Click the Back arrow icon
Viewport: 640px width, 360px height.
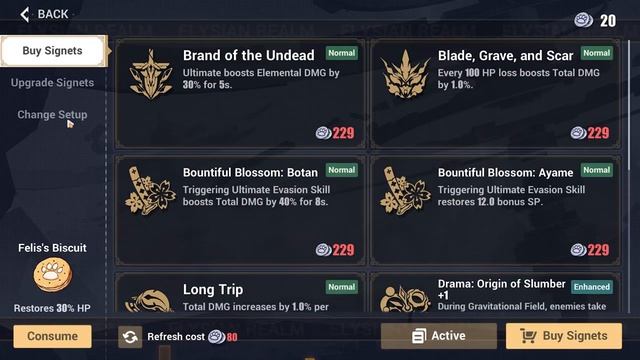click(24, 14)
